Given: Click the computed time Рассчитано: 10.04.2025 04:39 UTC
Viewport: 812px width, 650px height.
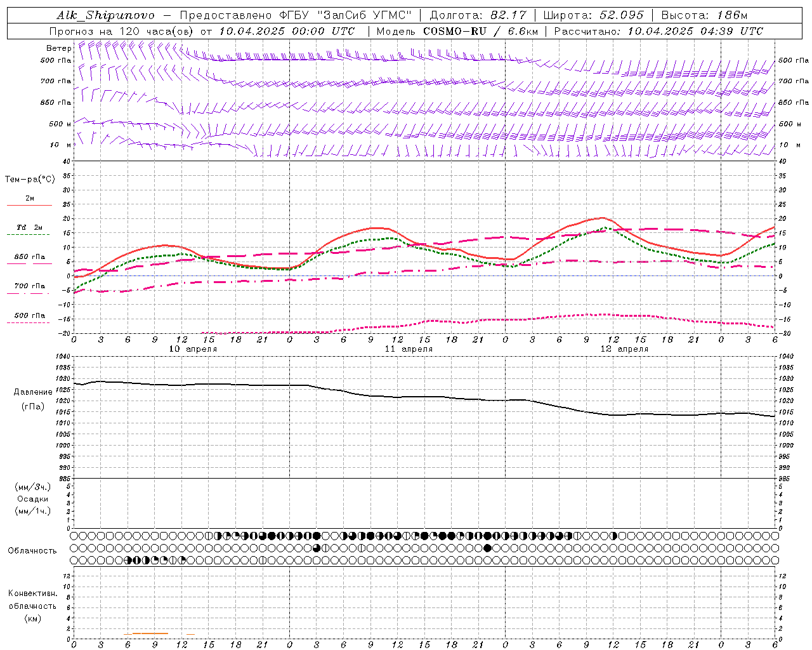Looking at the screenshot, I should 658,31.
